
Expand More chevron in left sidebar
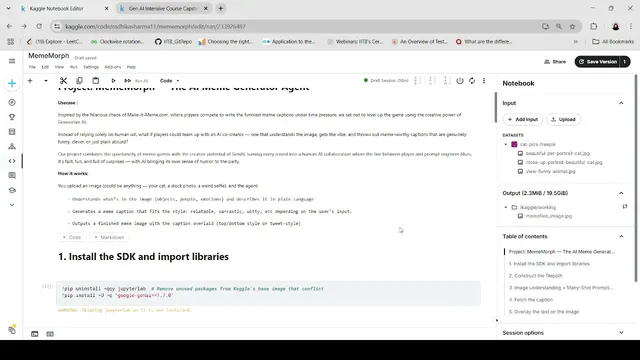[x=12, y=205]
